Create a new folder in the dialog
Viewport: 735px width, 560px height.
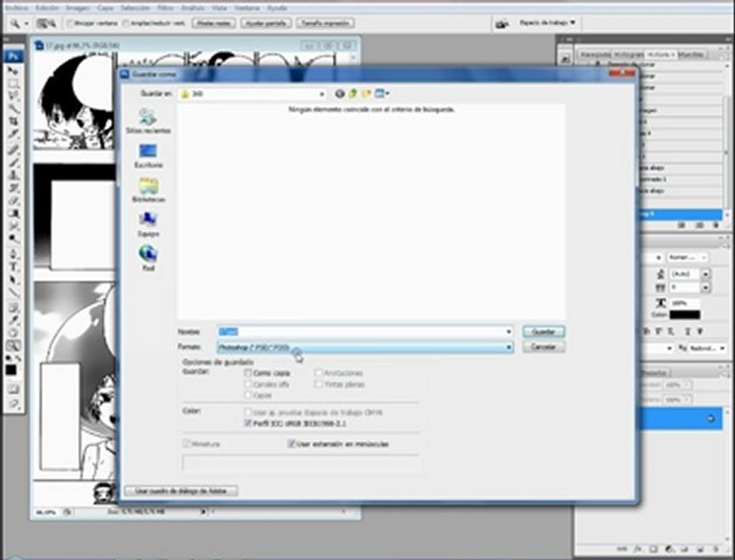click(366, 94)
